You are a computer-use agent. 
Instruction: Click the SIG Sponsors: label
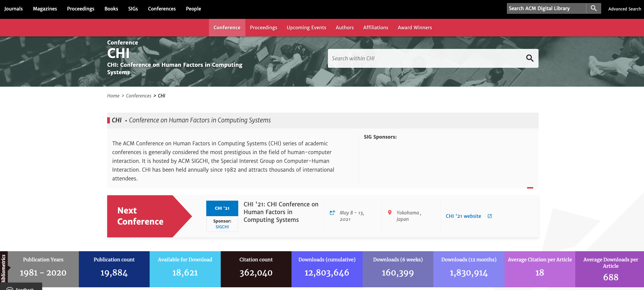pos(380,137)
